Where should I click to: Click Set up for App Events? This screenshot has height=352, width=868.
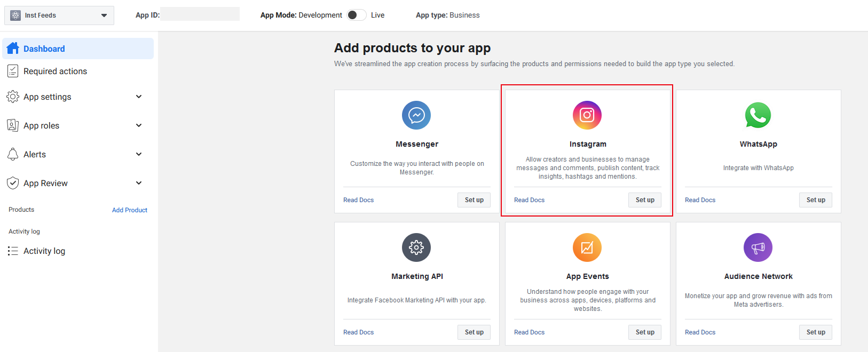pos(645,332)
